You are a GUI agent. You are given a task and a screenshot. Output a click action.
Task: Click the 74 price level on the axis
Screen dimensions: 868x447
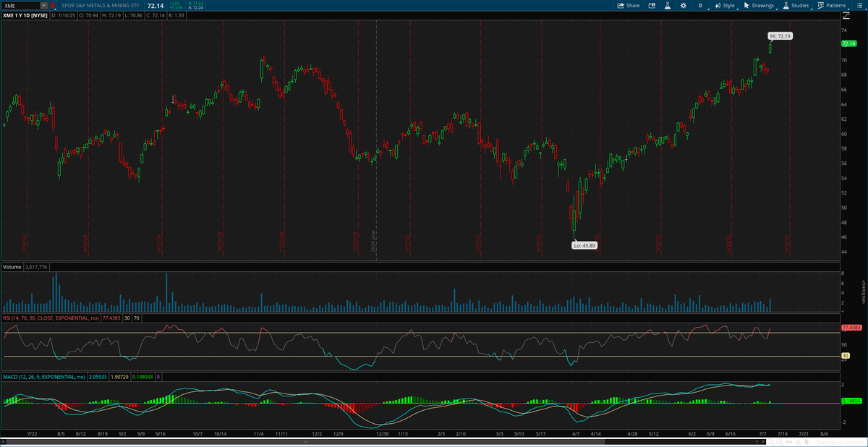844,30
